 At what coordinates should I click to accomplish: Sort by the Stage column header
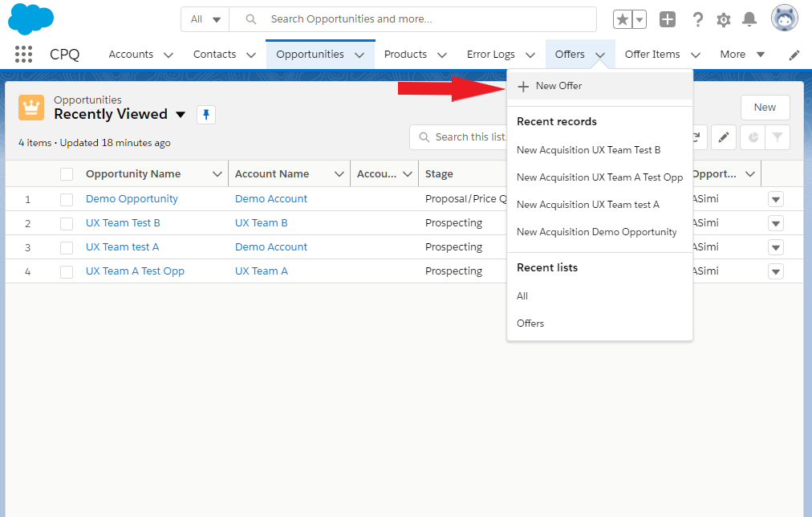[x=439, y=174]
